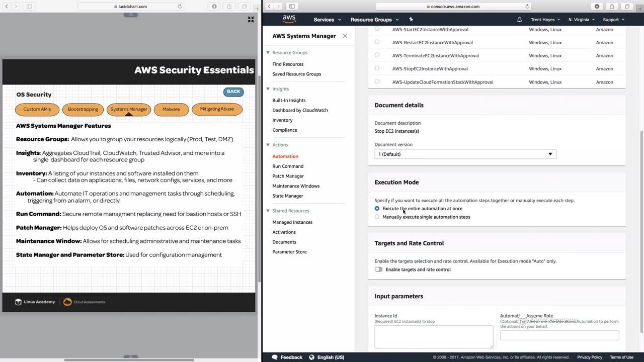
Task: Click the lucidchart.com address bar
Action: pyautogui.click(x=131, y=7)
